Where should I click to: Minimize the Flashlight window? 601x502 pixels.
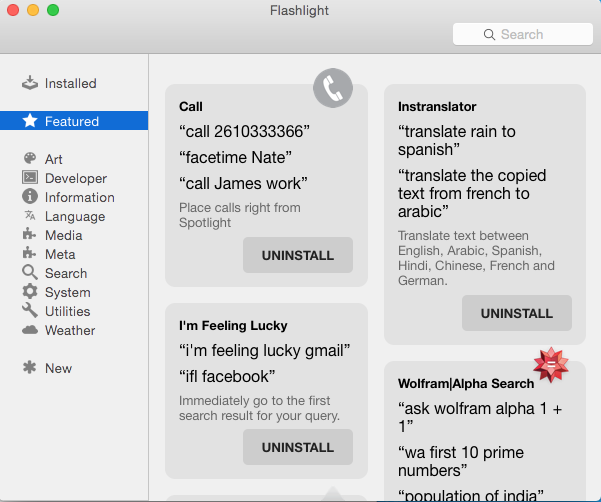pyautogui.click(x=33, y=10)
